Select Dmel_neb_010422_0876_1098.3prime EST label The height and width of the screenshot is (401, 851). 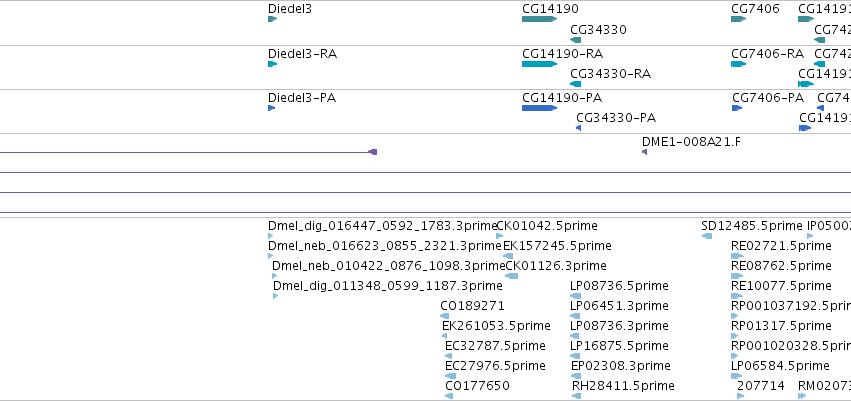(389, 266)
